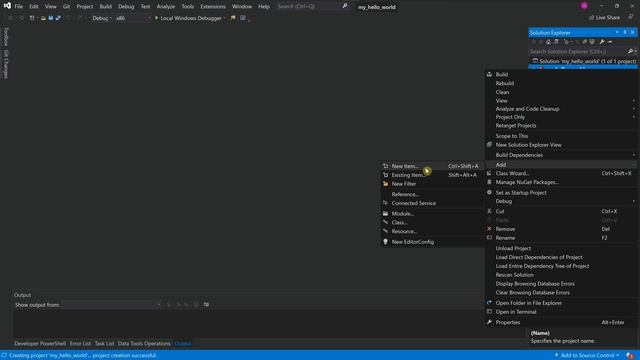Click the Solution Explorer properties wrench icon
The width and height of the screenshot is (640, 360).
pyautogui.click(x=602, y=42)
